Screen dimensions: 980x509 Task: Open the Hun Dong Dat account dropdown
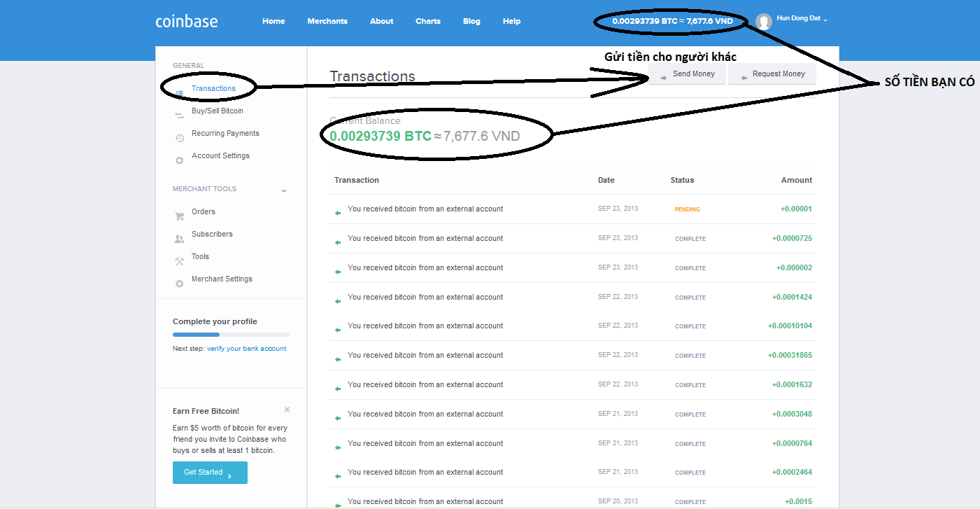802,19
